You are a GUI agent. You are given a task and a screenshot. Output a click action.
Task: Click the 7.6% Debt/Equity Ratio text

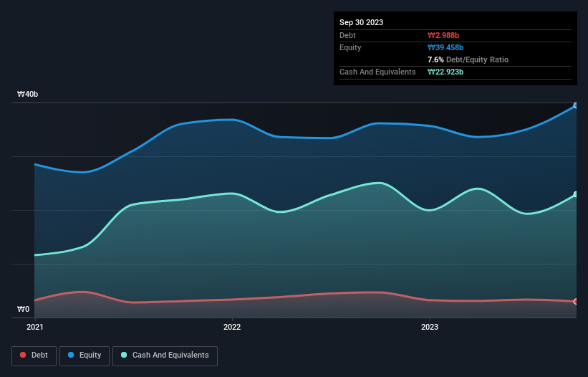pyautogui.click(x=468, y=59)
